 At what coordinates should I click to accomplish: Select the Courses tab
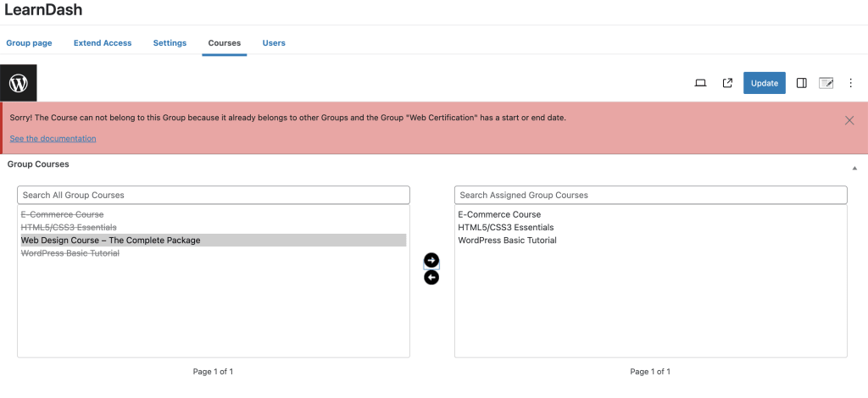tap(224, 43)
